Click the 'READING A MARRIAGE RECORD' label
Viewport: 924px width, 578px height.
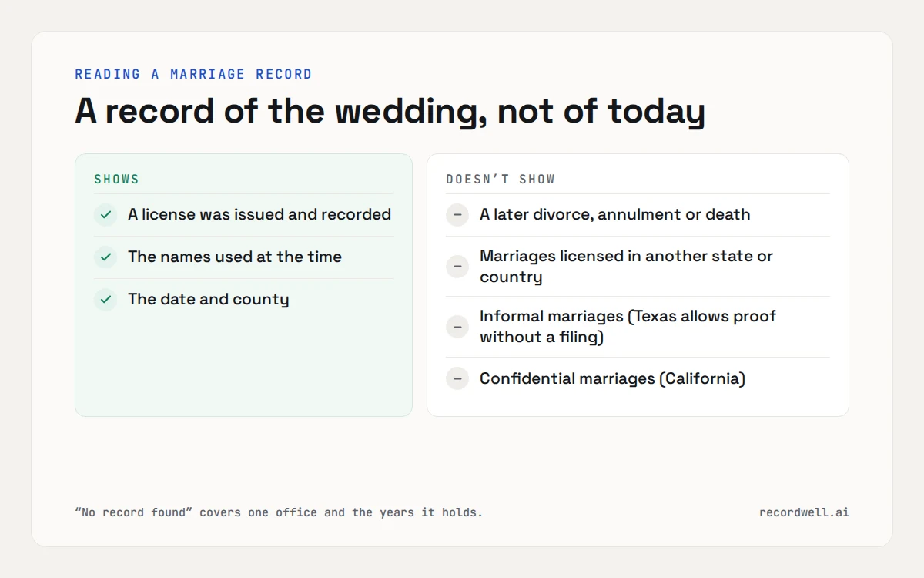tap(193, 74)
